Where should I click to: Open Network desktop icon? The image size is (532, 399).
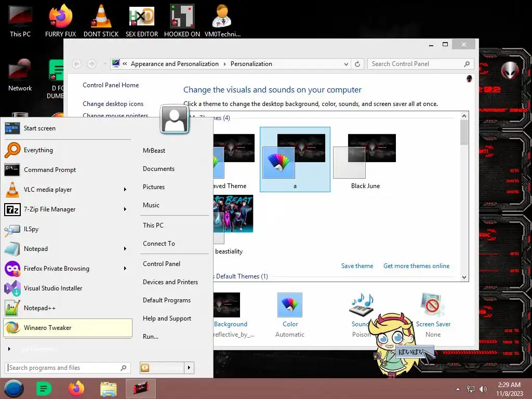[x=20, y=75]
